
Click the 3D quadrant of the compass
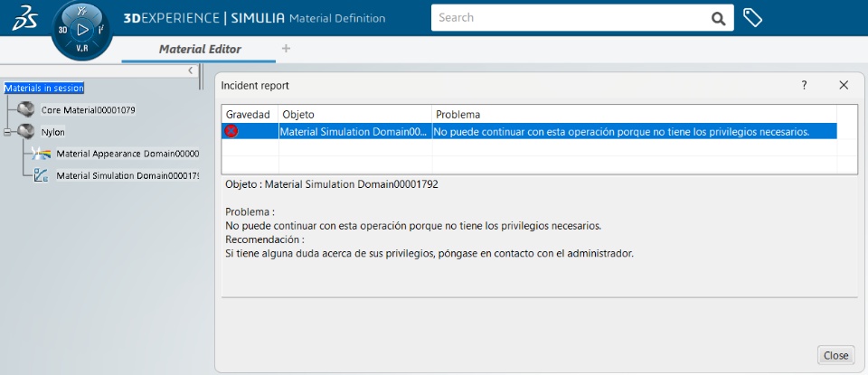pyautogui.click(x=62, y=30)
